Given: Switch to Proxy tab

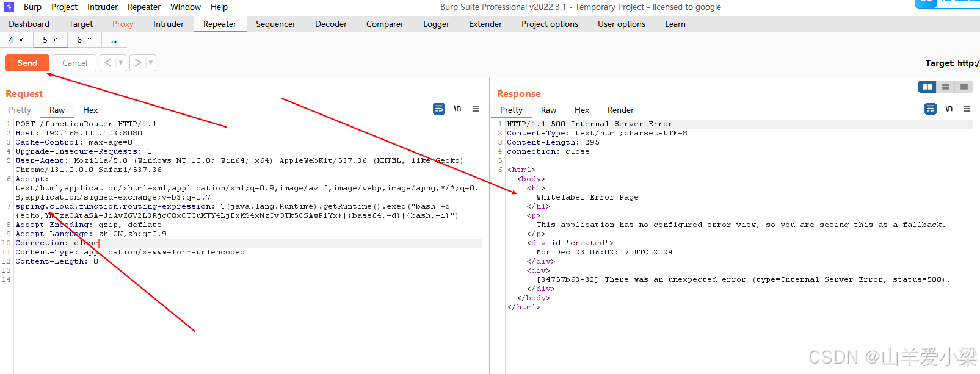Looking at the screenshot, I should pos(123,24).
